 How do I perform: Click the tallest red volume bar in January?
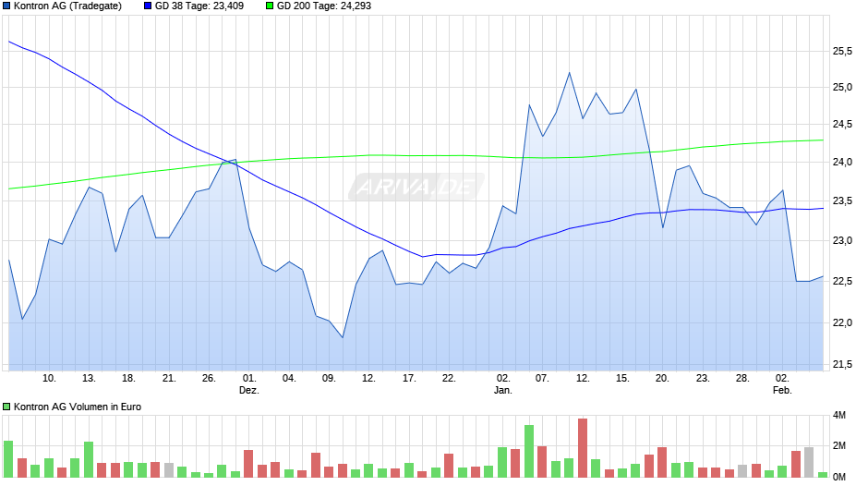coord(583,448)
